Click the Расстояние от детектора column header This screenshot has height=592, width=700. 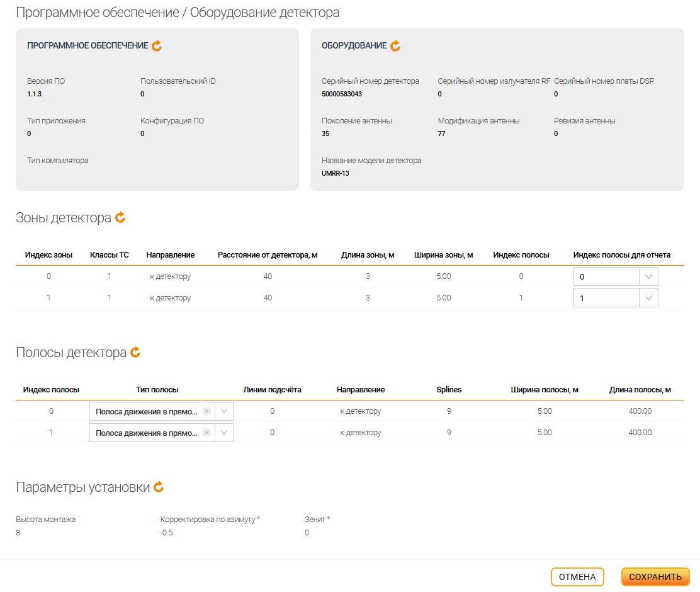point(268,254)
